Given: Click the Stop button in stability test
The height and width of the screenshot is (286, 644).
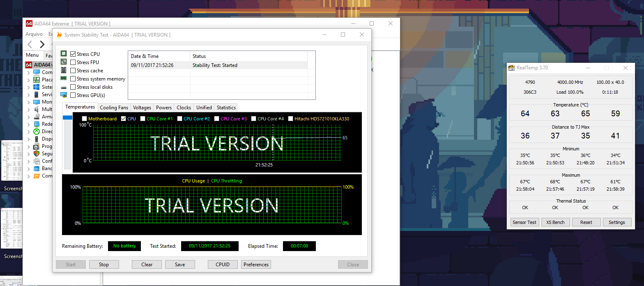Looking at the screenshot, I should (104, 265).
